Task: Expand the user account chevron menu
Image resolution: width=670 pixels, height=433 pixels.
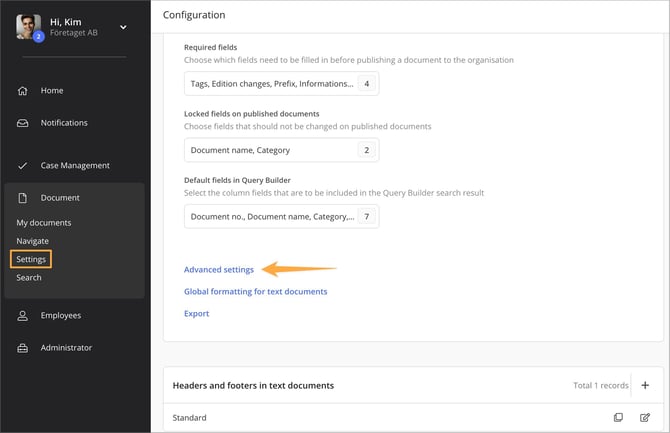Action: [x=123, y=28]
